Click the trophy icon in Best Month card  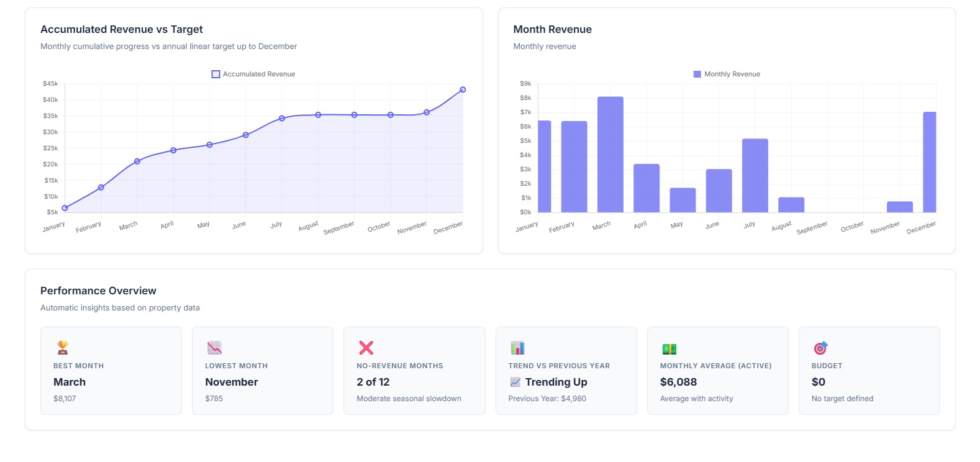(x=62, y=348)
